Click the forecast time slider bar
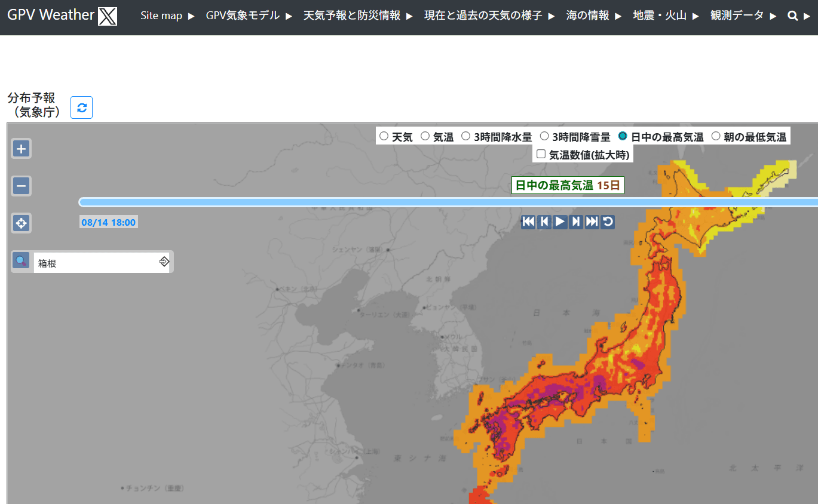Viewport: 818px width, 504px height. [x=448, y=202]
